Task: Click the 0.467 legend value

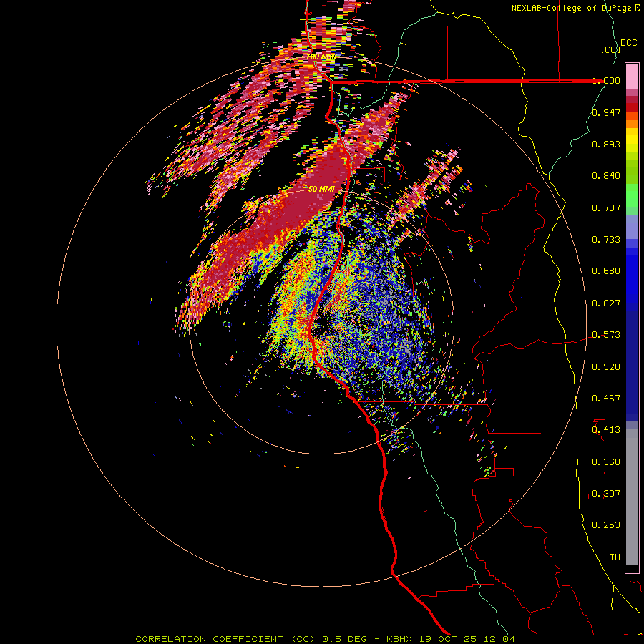Action: tap(606, 399)
